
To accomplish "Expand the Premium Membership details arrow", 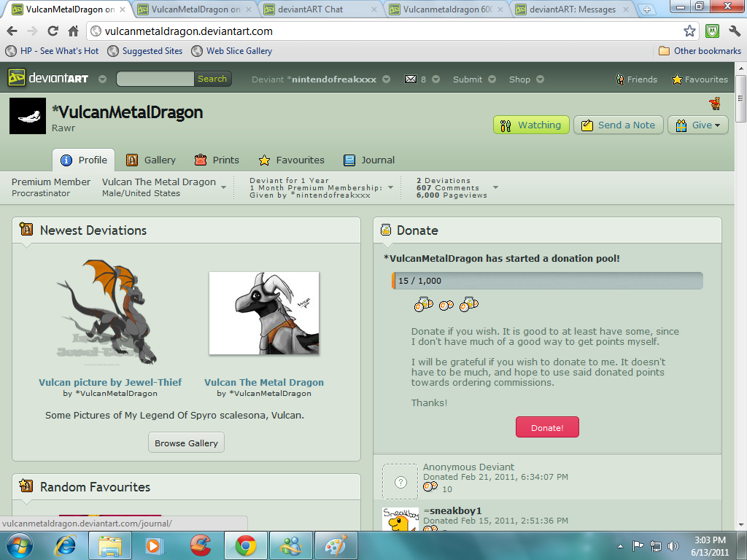I will 391,187.
